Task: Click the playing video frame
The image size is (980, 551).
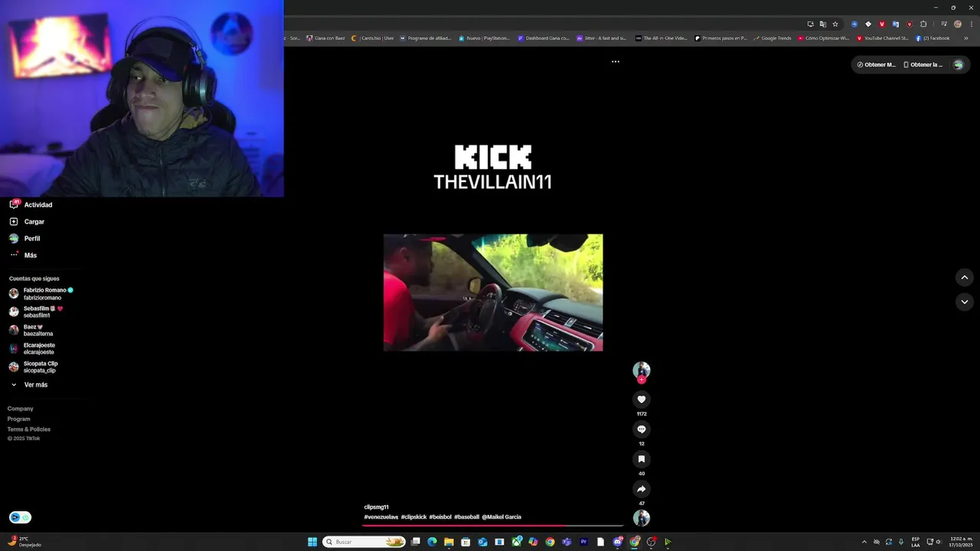Action: point(493,292)
